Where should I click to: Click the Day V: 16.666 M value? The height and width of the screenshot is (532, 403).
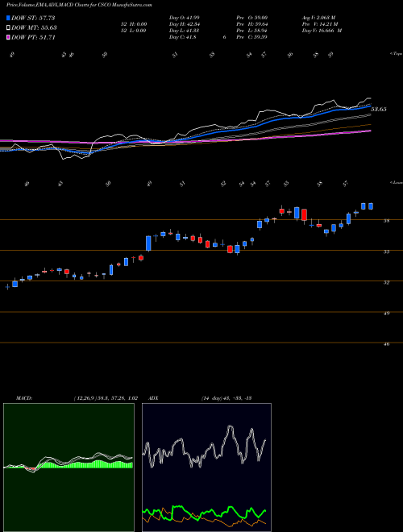click(x=322, y=31)
